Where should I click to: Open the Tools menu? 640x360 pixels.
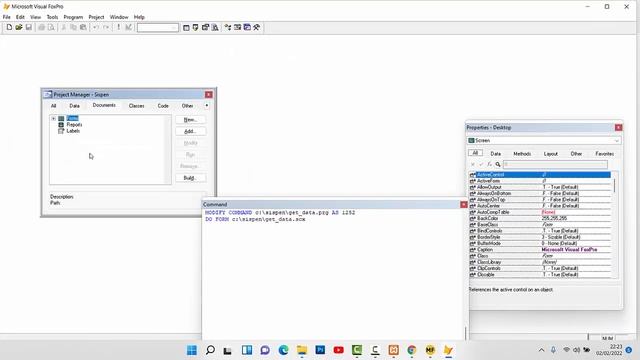pyautogui.click(x=52, y=17)
